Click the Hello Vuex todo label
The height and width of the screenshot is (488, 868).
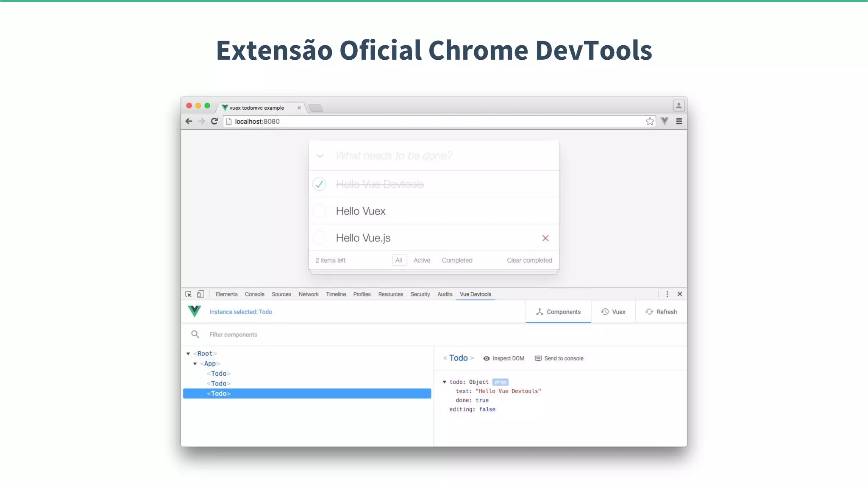pyautogui.click(x=361, y=211)
